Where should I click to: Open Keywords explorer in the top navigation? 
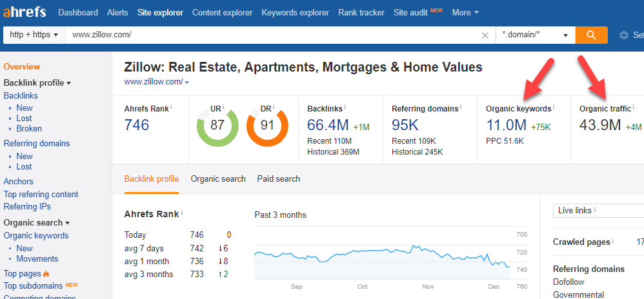pyautogui.click(x=296, y=13)
